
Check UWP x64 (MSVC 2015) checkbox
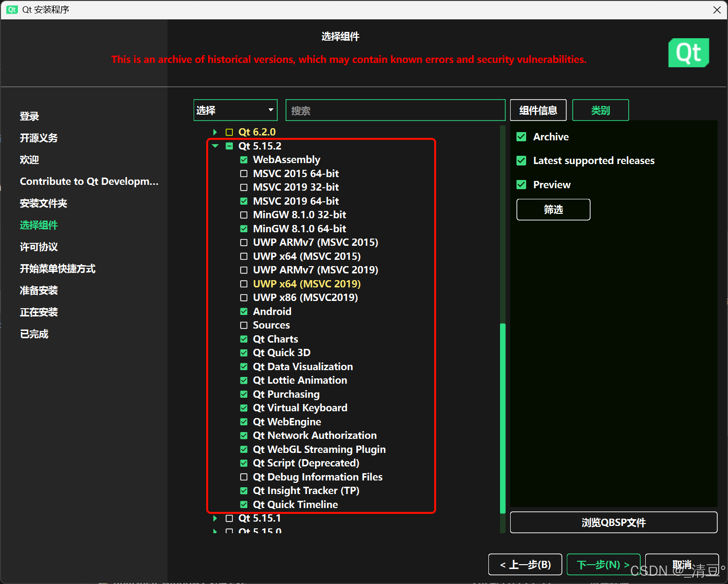pyautogui.click(x=244, y=256)
